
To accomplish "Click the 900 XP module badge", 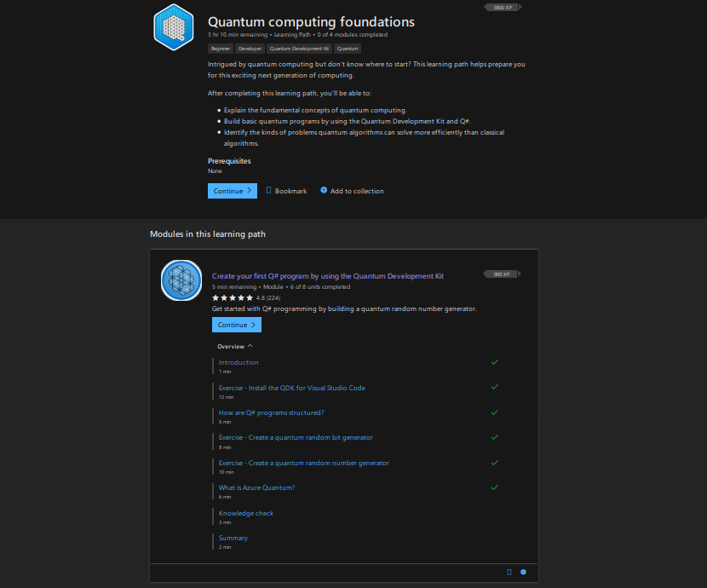I will 502,274.
